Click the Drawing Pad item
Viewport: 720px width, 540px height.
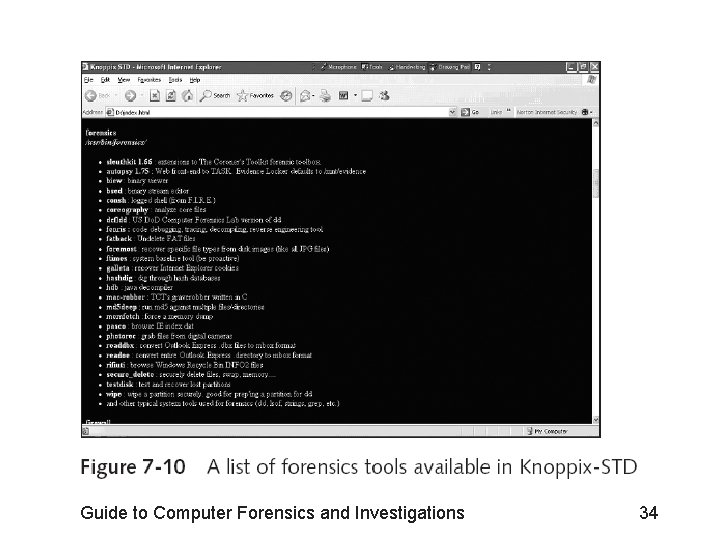tap(450, 67)
